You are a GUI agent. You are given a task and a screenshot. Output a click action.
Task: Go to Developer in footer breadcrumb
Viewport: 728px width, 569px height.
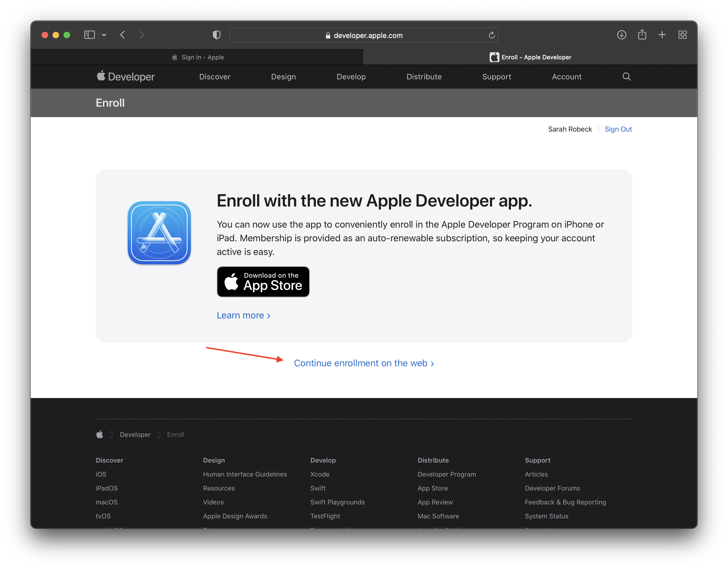135,435
